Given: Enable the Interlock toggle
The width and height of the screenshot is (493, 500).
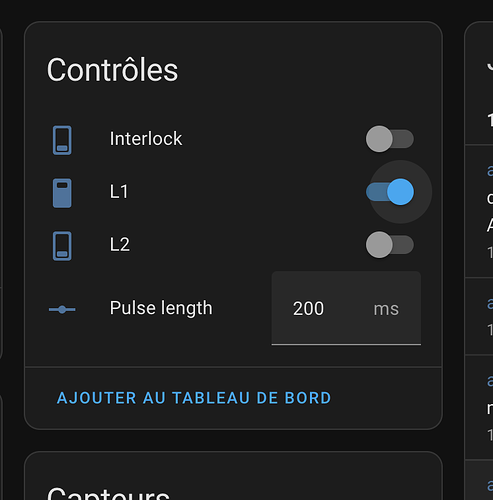Looking at the screenshot, I should 390,139.
